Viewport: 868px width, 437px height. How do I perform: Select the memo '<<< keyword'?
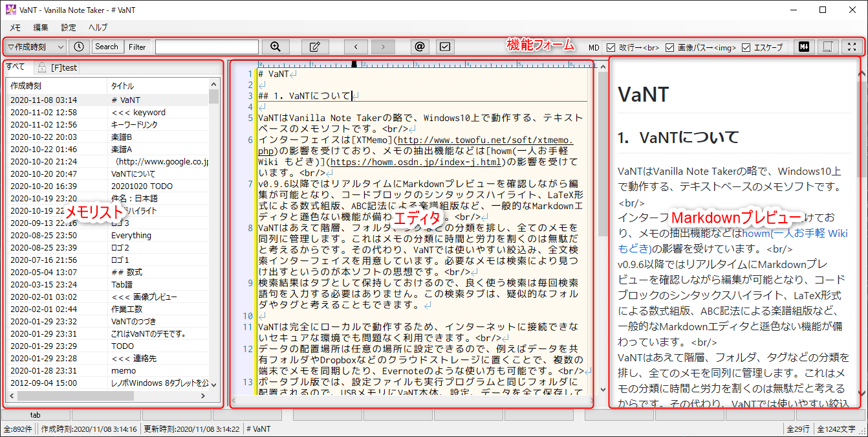pyautogui.click(x=107, y=112)
